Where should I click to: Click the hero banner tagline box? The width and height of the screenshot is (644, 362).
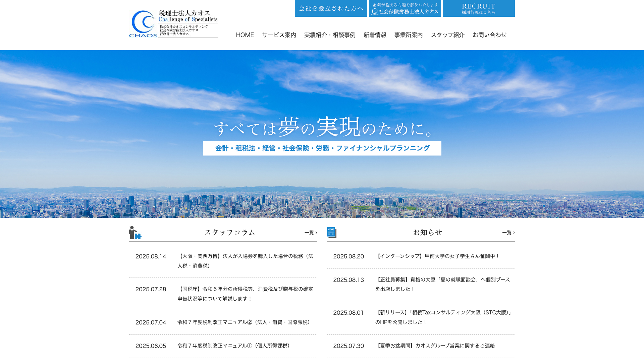click(322, 148)
